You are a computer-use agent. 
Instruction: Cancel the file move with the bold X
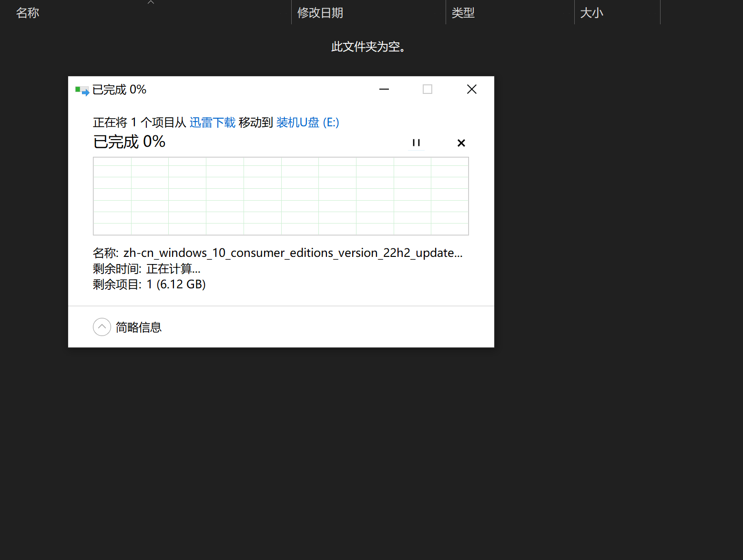click(x=461, y=143)
